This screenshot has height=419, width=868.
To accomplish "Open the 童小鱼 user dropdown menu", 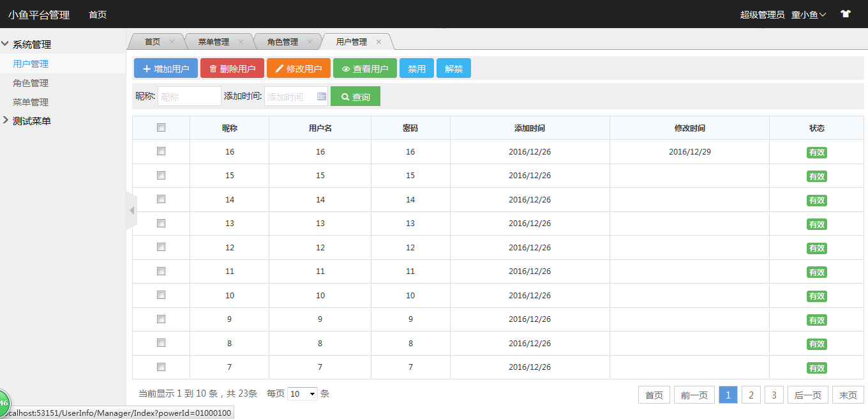I will click(x=809, y=14).
